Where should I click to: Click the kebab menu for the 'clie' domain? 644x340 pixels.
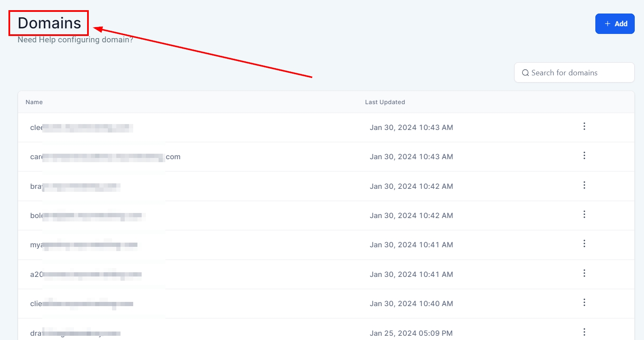point(584,303)
